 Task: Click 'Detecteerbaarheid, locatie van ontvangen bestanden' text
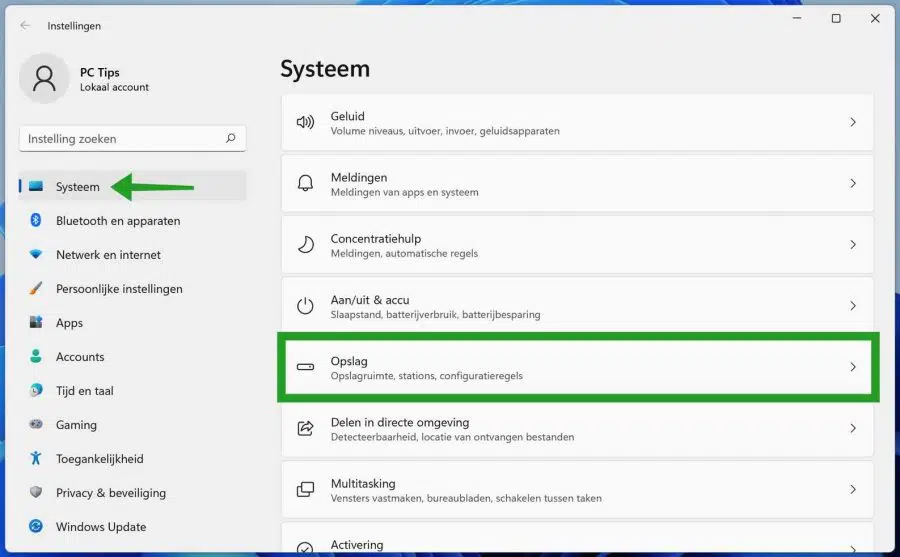(x=452, y=437)
